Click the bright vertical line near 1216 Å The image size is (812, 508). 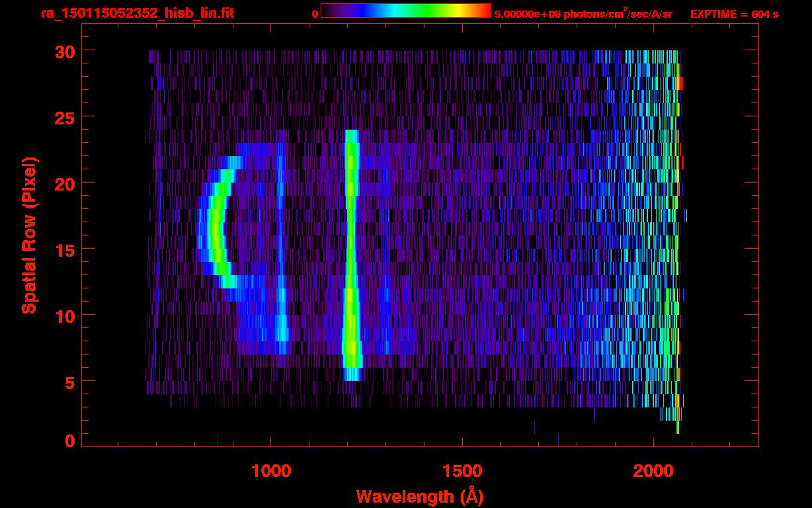(x=351, y=255)
